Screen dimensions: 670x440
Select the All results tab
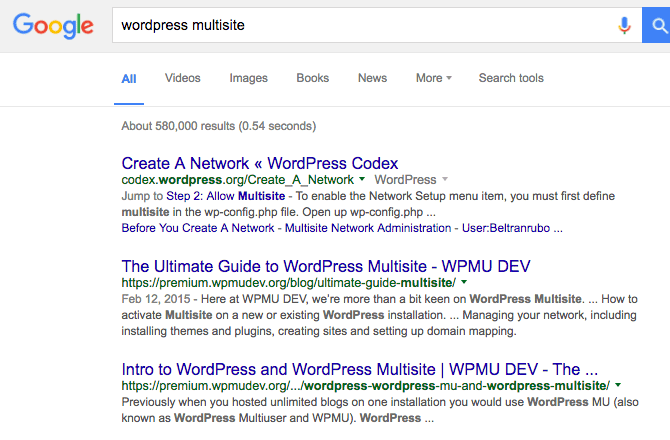(129, 79)
